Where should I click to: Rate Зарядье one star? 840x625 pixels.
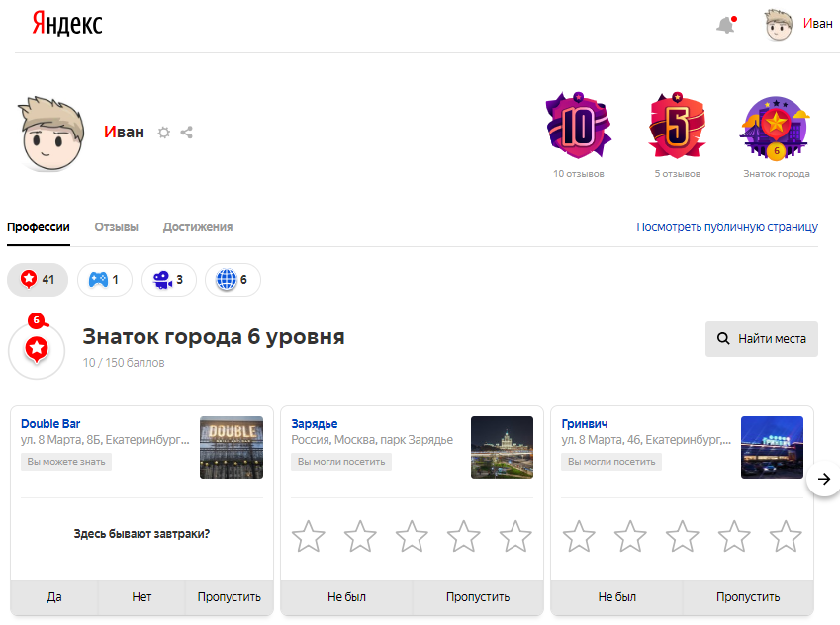[309, 536]
